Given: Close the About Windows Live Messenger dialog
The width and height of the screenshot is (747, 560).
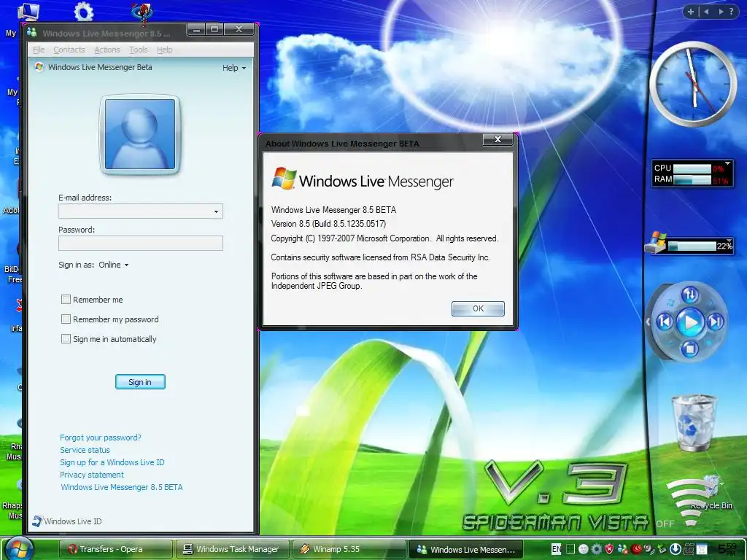Looking at the screenshot, I should pos(498,139).
